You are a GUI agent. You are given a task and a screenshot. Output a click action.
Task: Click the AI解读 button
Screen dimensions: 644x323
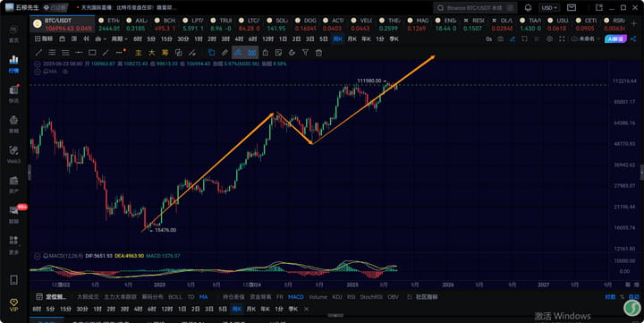[615, 39]
